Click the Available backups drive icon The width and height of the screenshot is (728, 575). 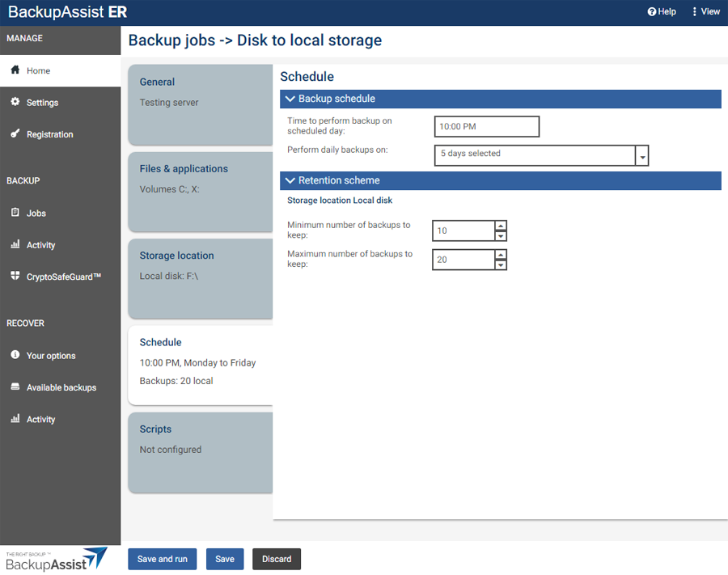point(15,387)
